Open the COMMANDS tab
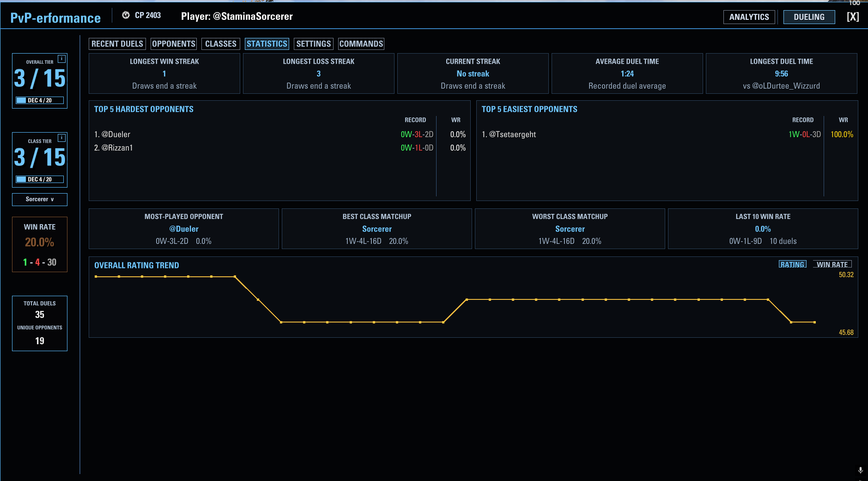 [361, 44]
